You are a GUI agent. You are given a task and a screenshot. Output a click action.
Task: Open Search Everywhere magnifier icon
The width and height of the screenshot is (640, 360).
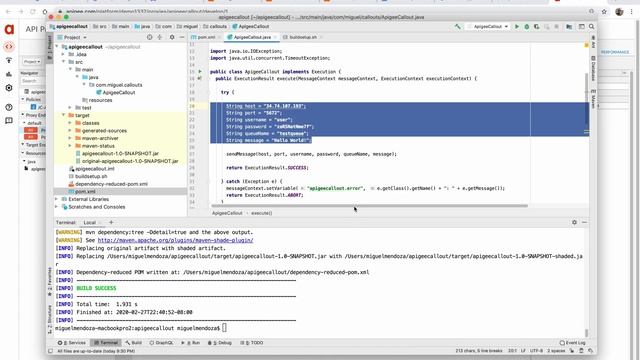(591, 27)
